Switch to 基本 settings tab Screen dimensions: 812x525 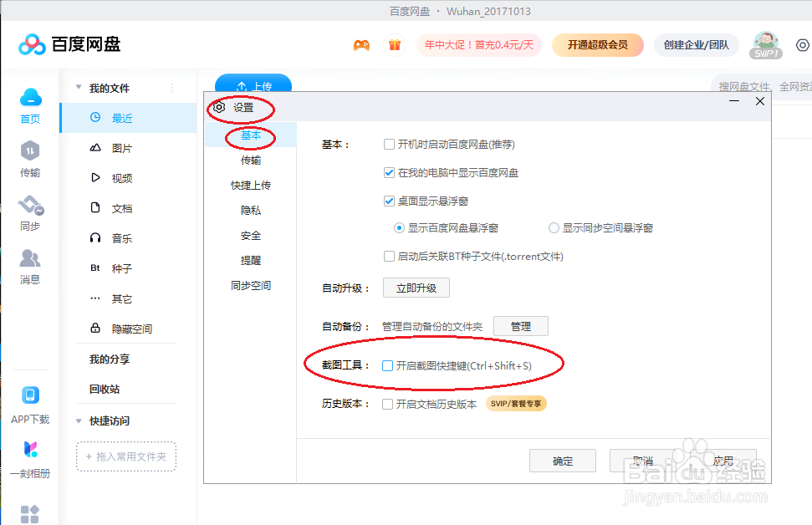click(x=251, y=135)
